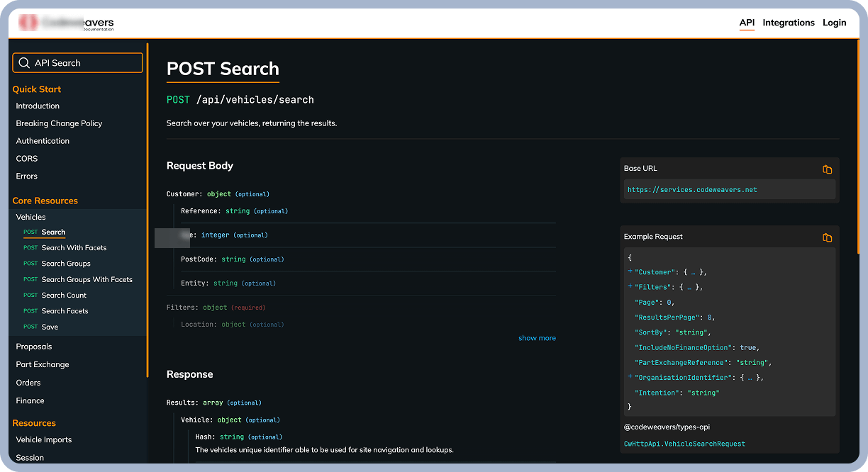Click the Hash: string field
The width and height of the screenshot is (868, 472).
pyautogui.click(x=239, y=437)
